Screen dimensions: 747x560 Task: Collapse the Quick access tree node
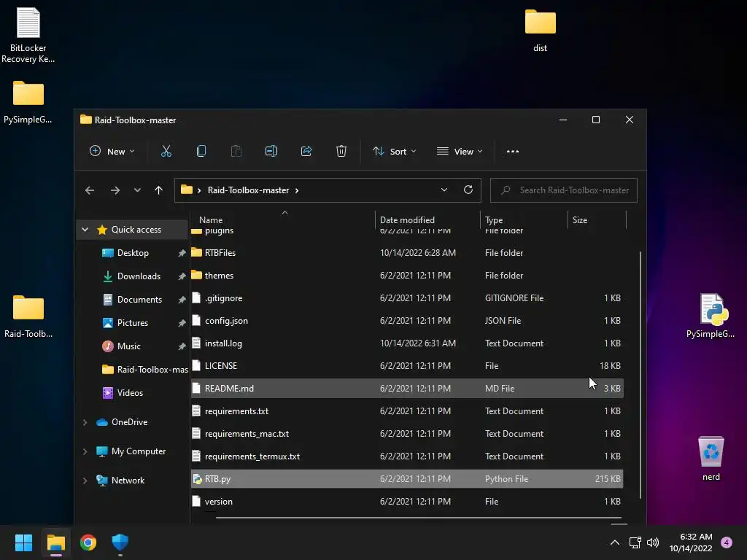(85, 230)
